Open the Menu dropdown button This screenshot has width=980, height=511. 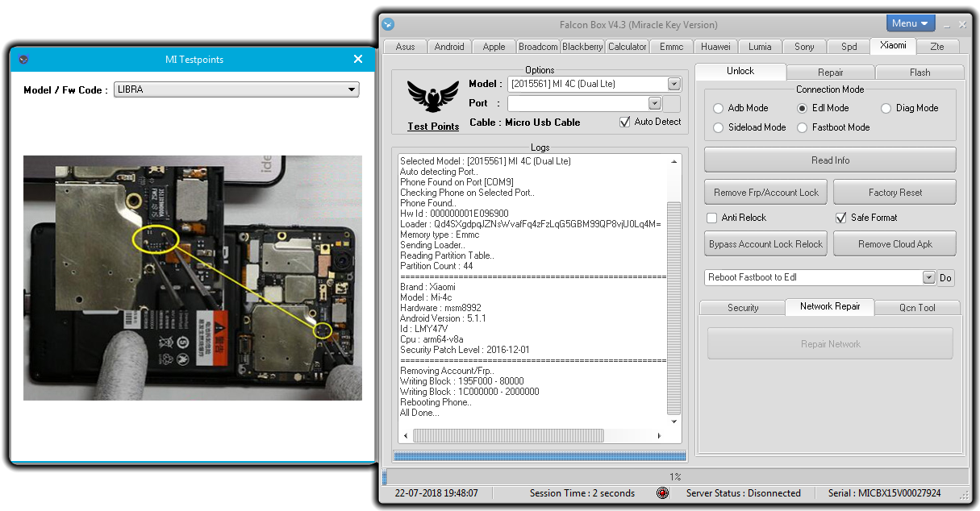click(911, 23)
